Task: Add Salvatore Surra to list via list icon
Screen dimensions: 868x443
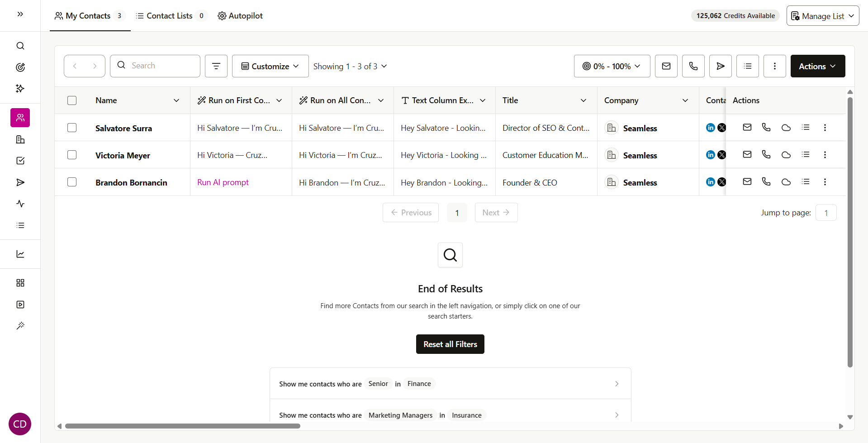Action: [x=806, y=128]
